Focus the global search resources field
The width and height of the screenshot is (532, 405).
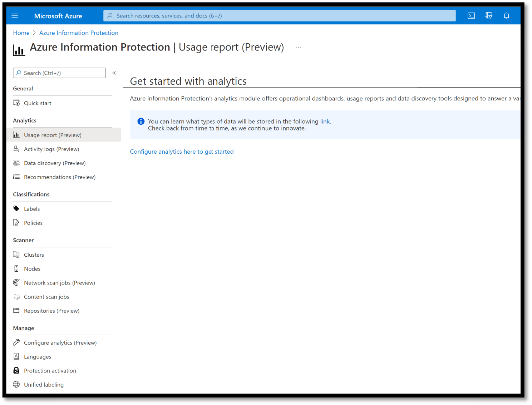[x=280, y=16]
